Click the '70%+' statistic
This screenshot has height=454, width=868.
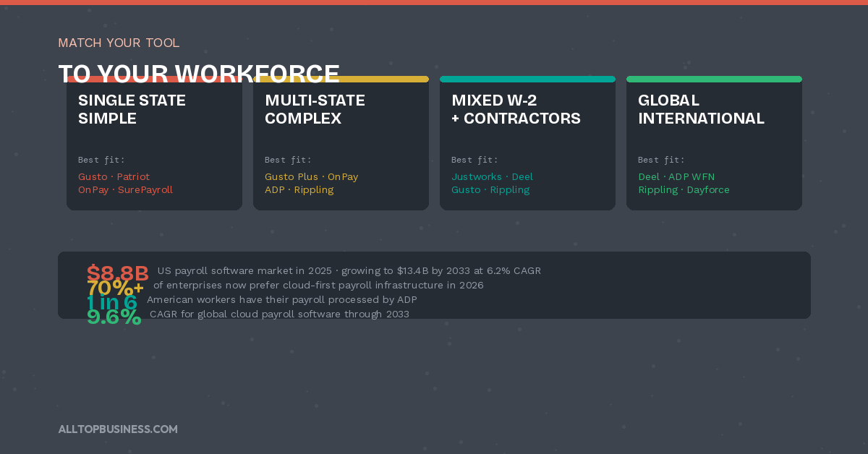115,288
